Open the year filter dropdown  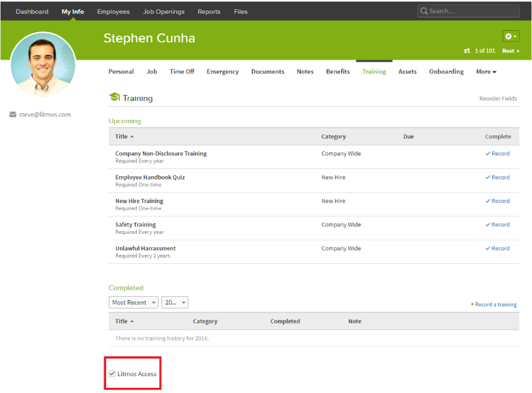[175, 303]
